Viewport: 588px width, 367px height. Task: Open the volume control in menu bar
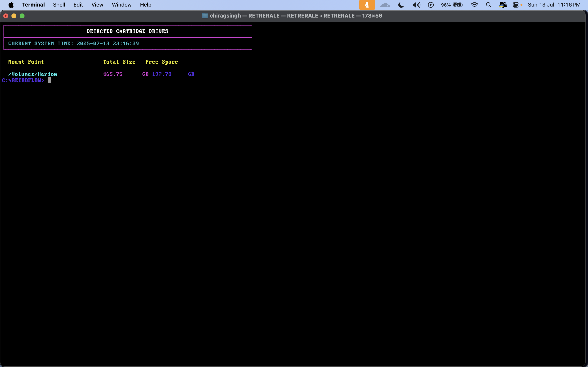[416, 5]
